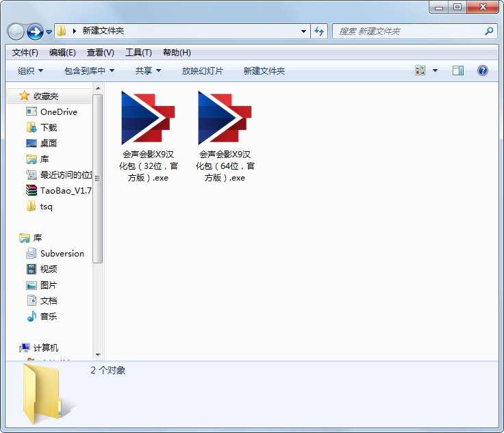This screenshot has width=504, height=433.
Task: Select 下载 in the favorites list
Action: (x=49, y=127)
